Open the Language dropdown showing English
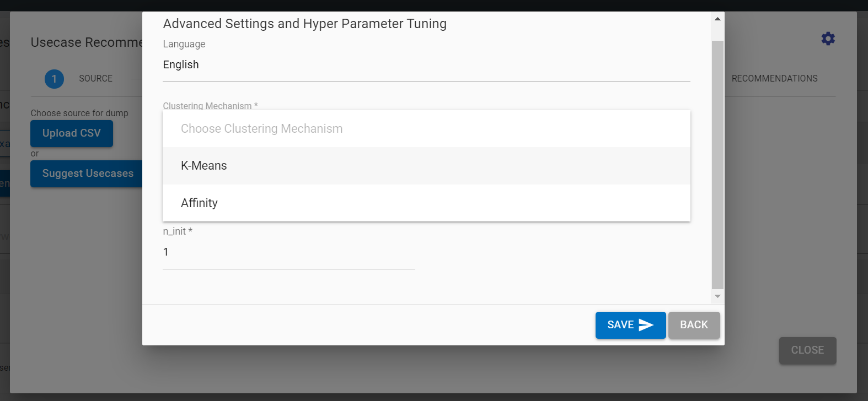Image resolution: width=868 pixels, height=401 pixels. click(x=426, y=65)
